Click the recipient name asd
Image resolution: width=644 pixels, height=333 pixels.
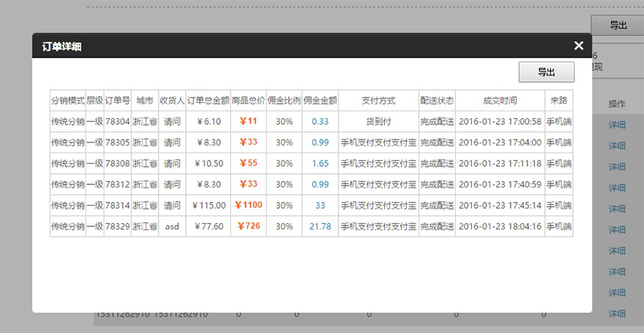click(x=171, y=226)
